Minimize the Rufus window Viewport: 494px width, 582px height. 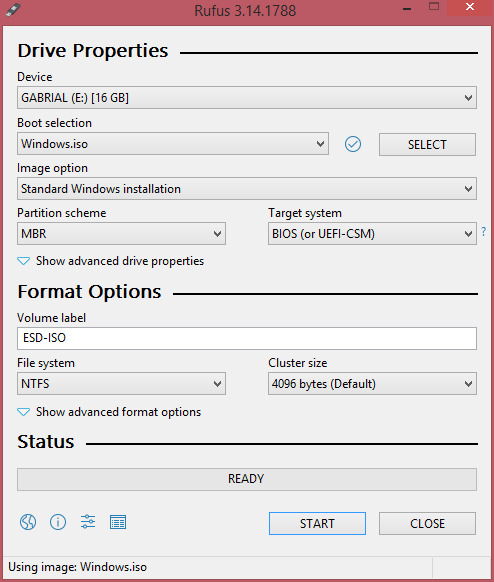tap(407, 8)
